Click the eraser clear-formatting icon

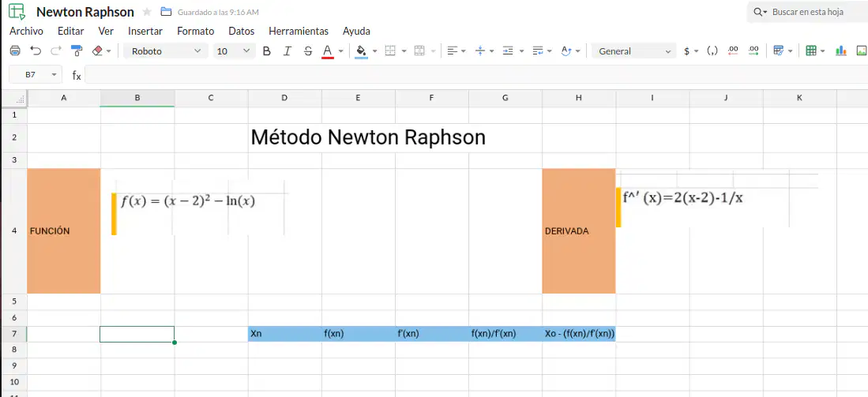pyautogui.click(x=97, y=51)
